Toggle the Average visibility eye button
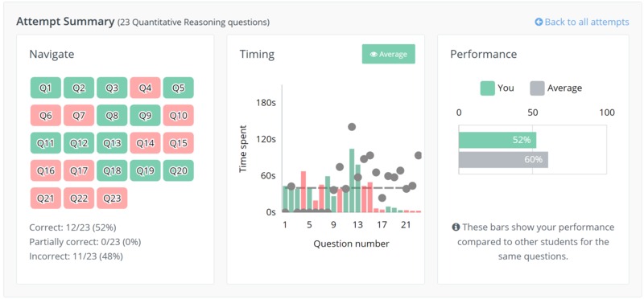The height and width of the screenshot is (299, 644). point(389,54)
